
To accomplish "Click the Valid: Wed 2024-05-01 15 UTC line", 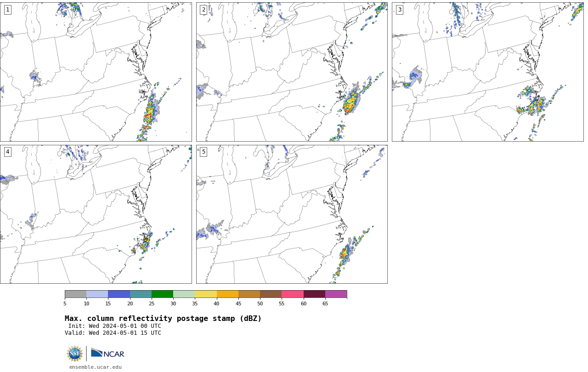I will pos(113,333).
